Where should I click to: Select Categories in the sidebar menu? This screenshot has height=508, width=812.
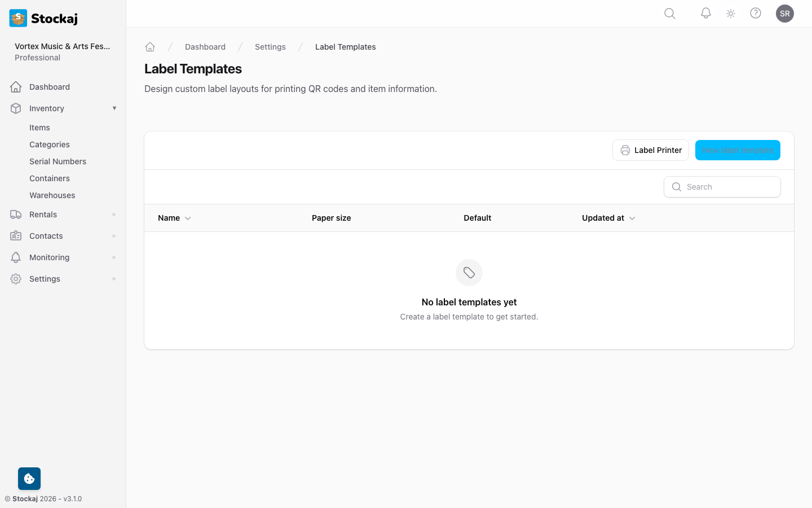pyautogui.click(x=49, y=144)
